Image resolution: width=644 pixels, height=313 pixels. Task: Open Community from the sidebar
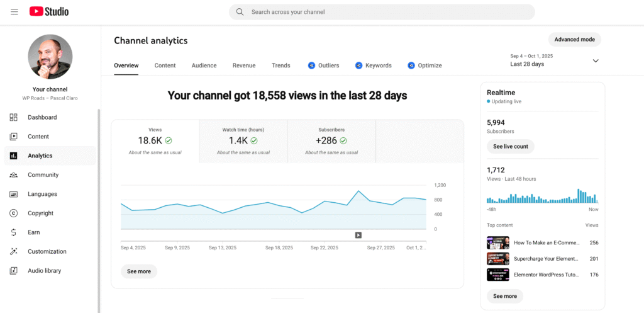click(43, 175)
